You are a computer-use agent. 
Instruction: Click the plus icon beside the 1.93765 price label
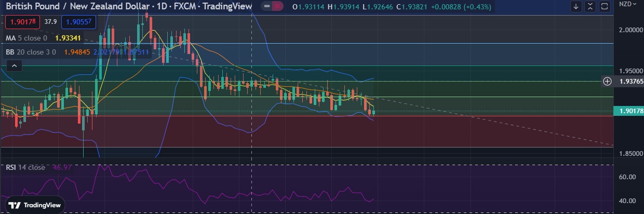point(607,81)
